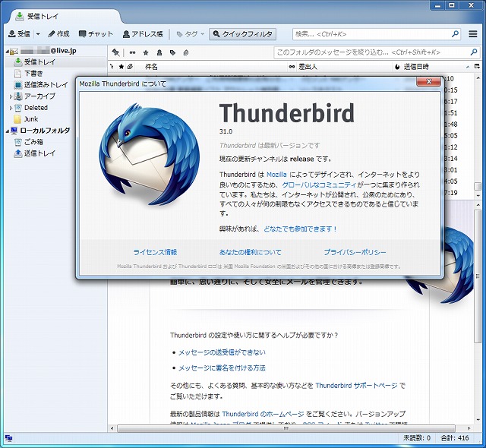486x448 pixels.
Task: Open the column picker icon
Action: [x=477, y=67]
